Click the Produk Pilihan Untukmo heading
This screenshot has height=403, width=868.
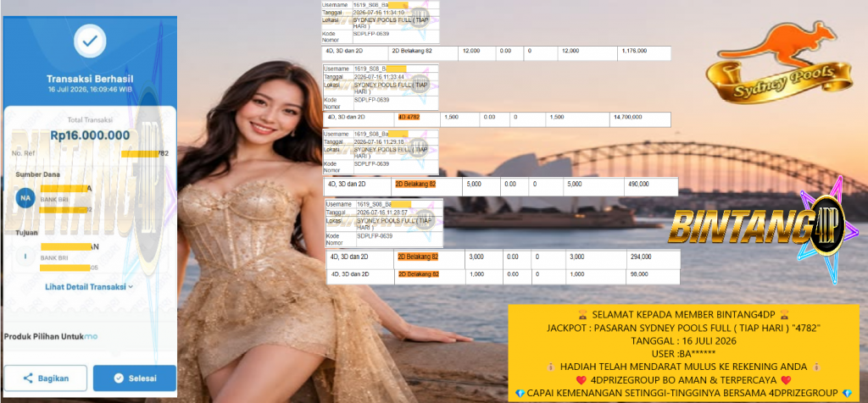51,336
